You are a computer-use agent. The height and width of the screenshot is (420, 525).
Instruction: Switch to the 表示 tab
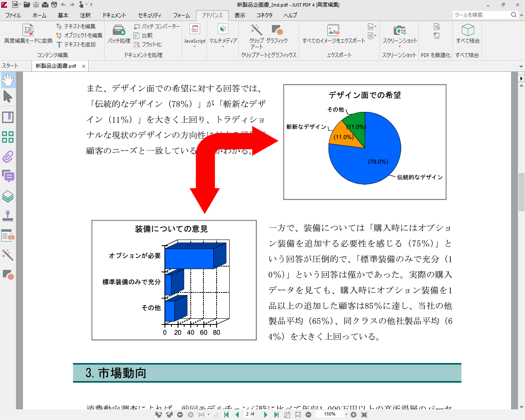(x=240, y=15)
